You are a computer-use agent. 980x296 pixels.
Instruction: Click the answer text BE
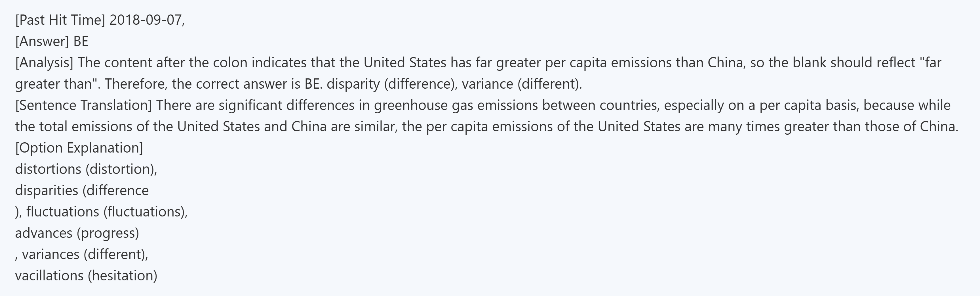(81, 41)
